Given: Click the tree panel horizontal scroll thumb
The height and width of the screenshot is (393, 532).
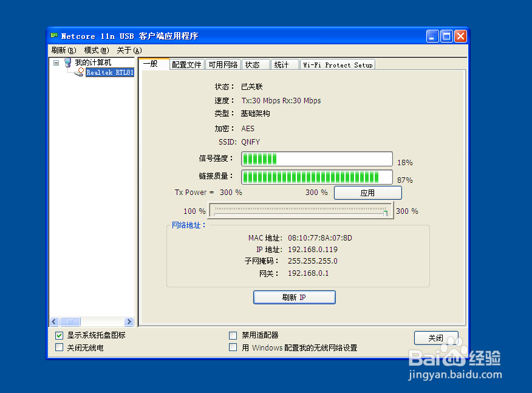Looking at the screenshot, I should 70,321.
